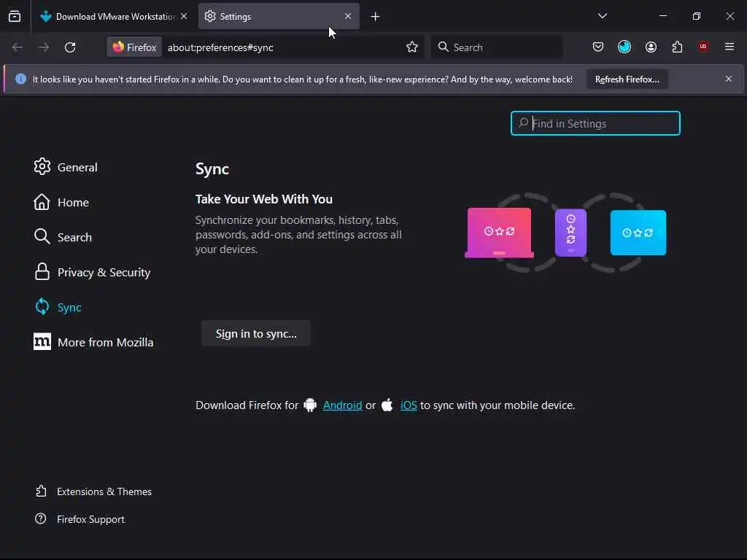Screen dimensions: 747x560
Task: Dismiss the welcome back notification bar
Action: coord(729,79)
